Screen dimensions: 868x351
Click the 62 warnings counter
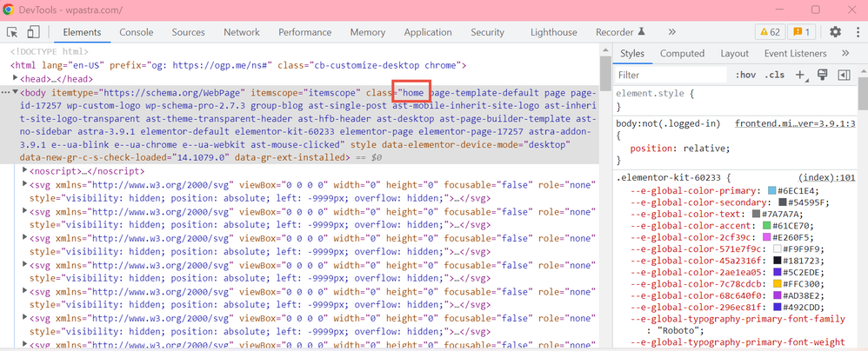point(770,32)
